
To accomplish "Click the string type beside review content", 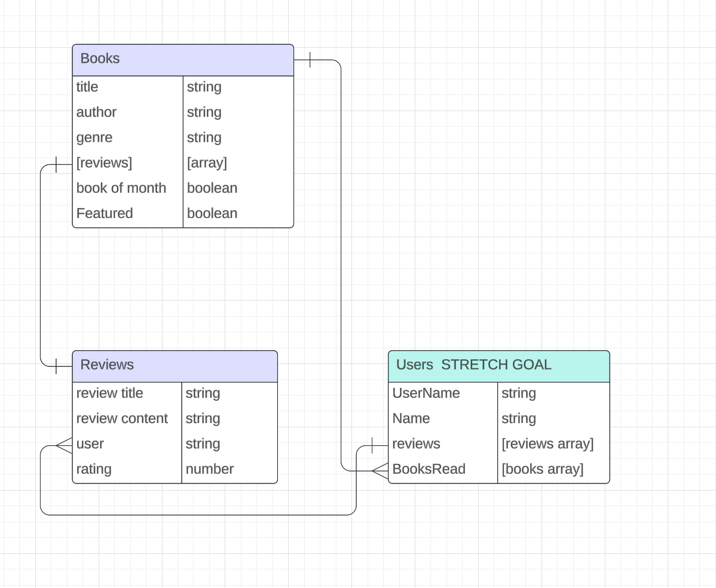I will click(x=203, y=418).
